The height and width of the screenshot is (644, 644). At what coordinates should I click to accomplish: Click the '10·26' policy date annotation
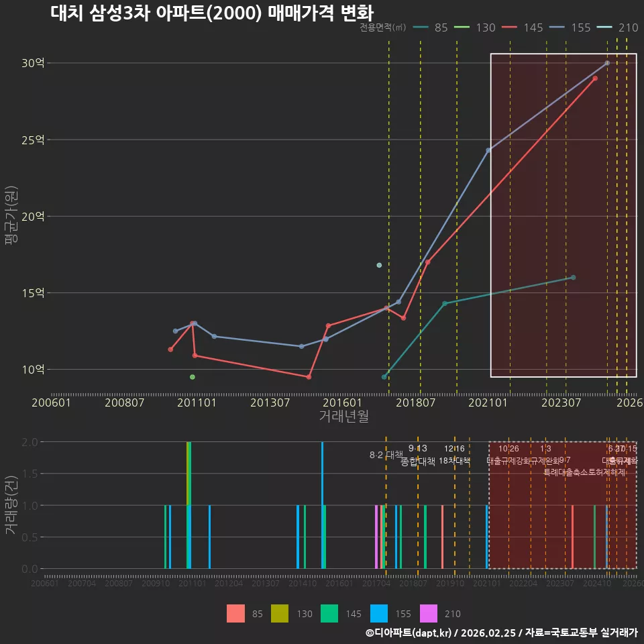(x=508, y=449)
